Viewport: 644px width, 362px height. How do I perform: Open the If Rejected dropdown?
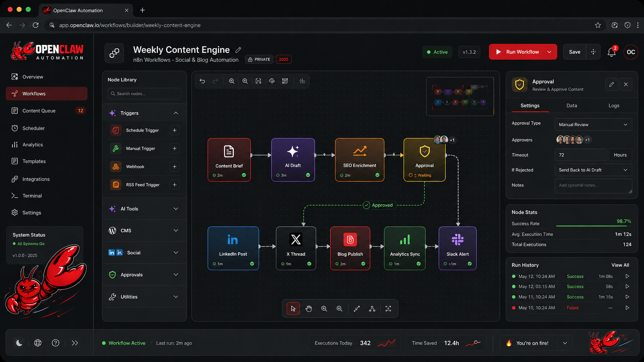(593, 170)
